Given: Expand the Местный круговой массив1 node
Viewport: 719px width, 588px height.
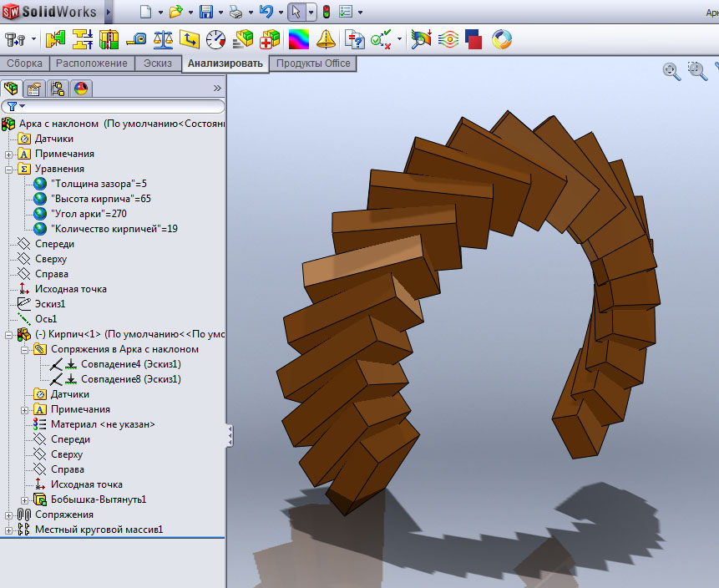Looking at the screenshot, I should pos(9,530).
